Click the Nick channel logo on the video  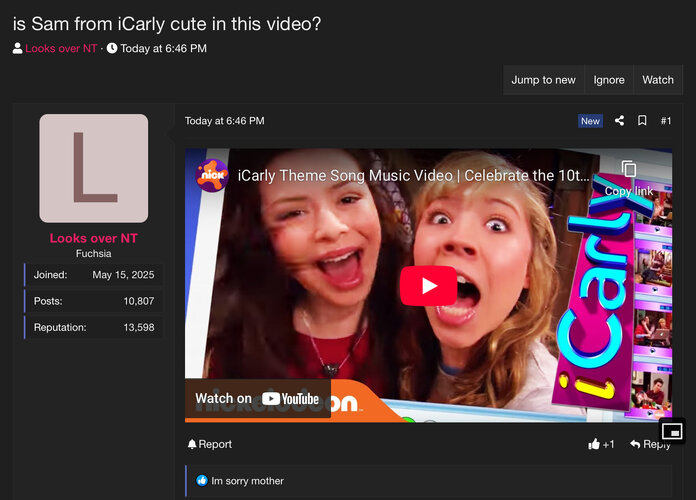[212, 176]
